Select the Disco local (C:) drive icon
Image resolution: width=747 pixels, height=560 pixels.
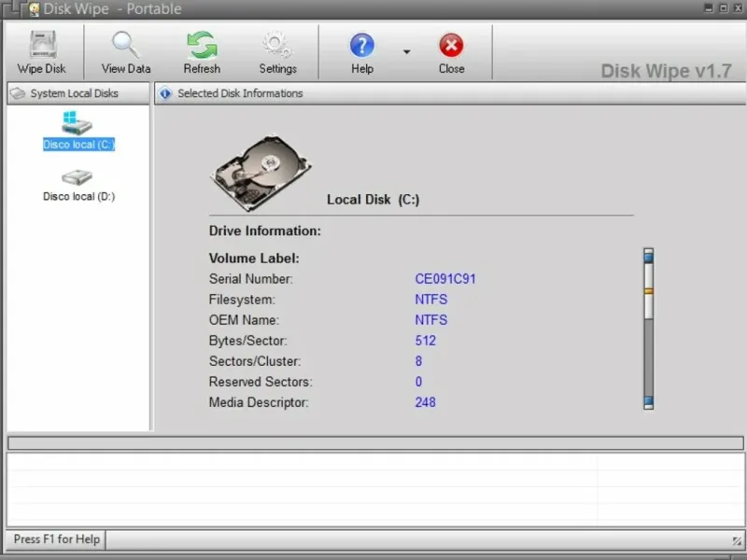point(77,123)
